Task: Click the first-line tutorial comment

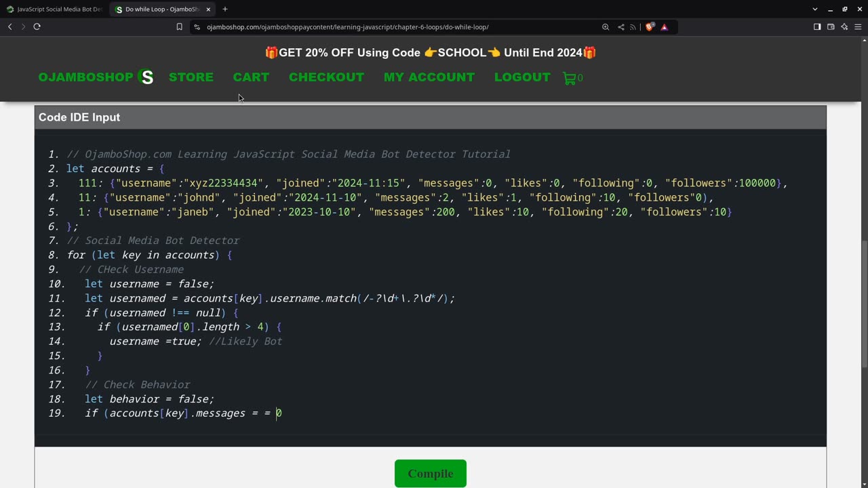Action: (288, 154)
